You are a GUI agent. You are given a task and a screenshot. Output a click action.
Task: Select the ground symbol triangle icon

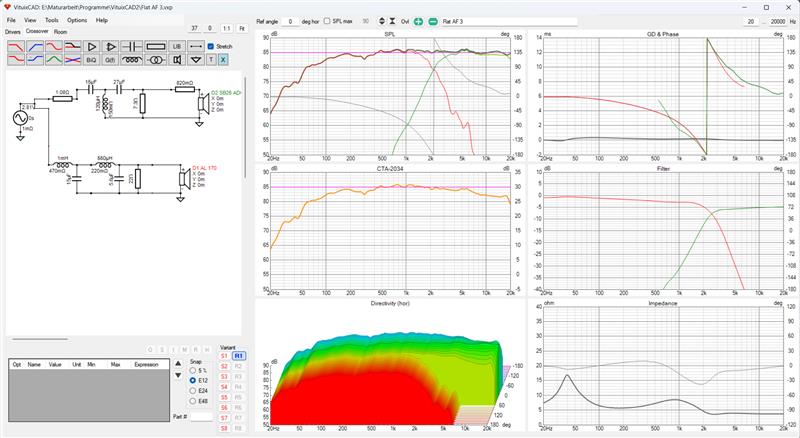coord(196,60)
